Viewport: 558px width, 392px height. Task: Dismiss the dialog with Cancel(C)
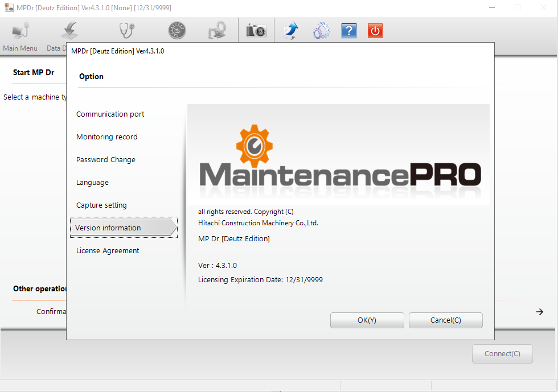[445, 320]
